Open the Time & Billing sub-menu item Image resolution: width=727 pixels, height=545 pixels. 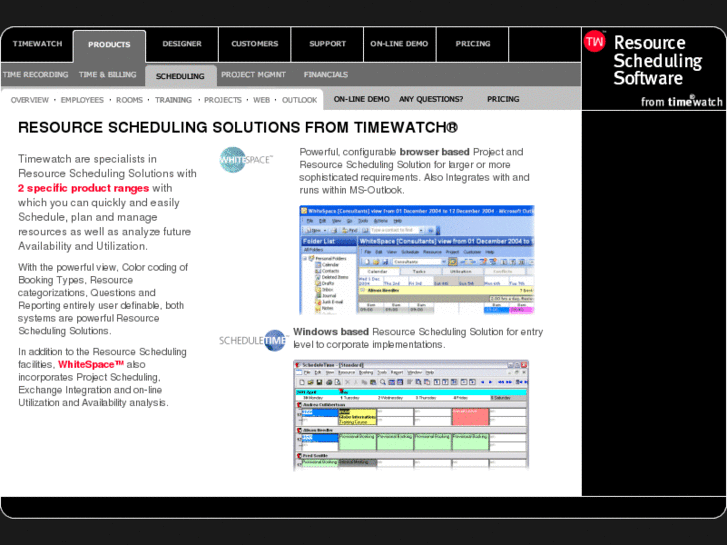pos(108,74)
